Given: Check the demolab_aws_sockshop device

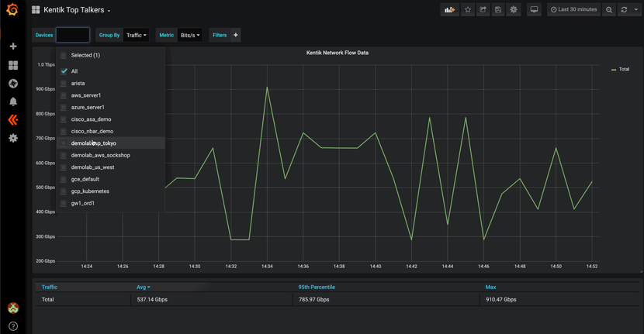Looking at the screenshot, I should point(64,155).
